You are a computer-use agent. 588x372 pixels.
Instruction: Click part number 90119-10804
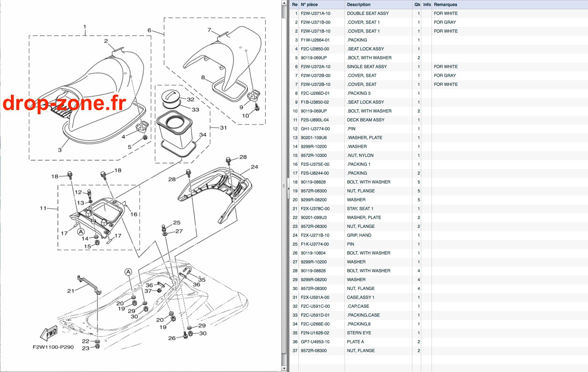click(313, 253)
